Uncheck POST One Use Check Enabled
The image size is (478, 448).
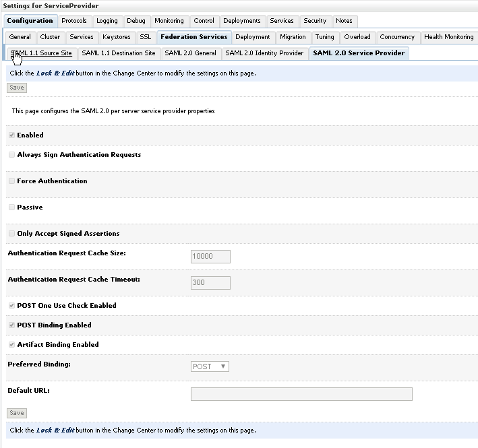point(11,306)
